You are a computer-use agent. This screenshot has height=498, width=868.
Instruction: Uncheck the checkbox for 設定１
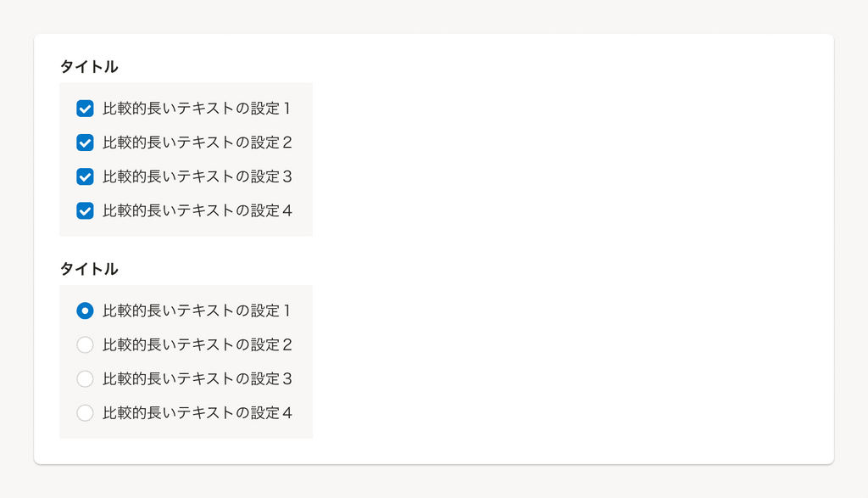(x=85, y=109)
